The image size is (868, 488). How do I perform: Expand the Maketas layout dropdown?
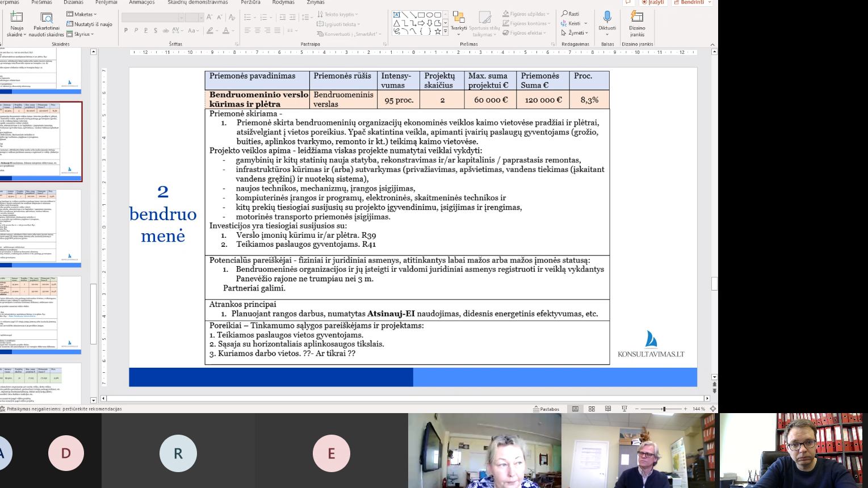pyautogui.click(x=82, y=14)
